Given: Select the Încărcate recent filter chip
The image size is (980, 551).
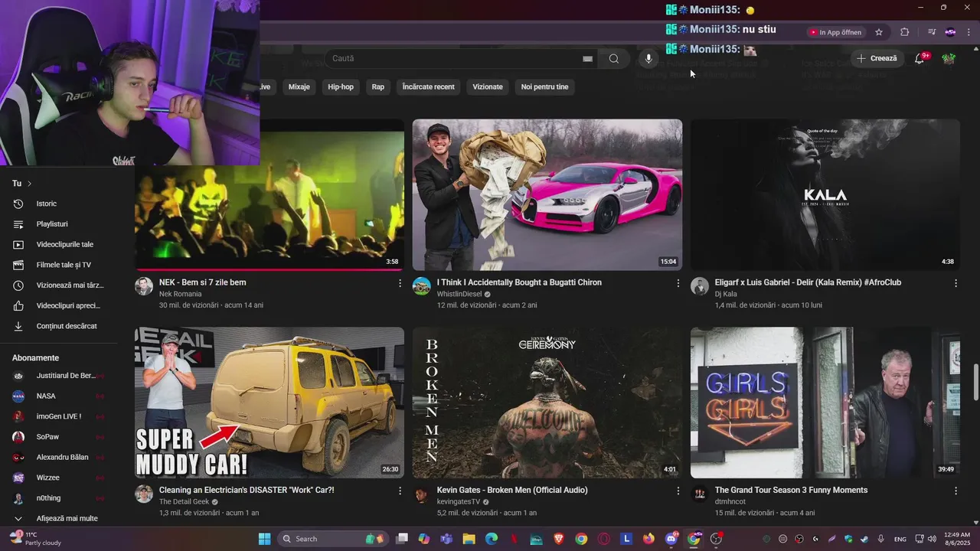Looking at the screenshot, I should 428,86.
